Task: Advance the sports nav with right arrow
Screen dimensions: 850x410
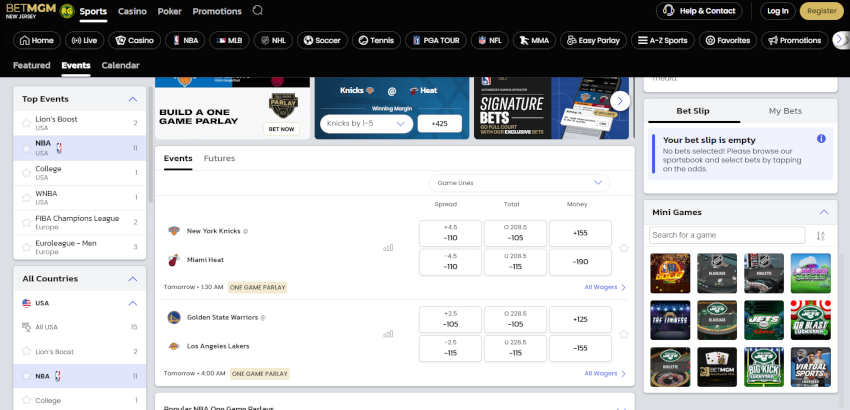Action: [x=840, y=40]
